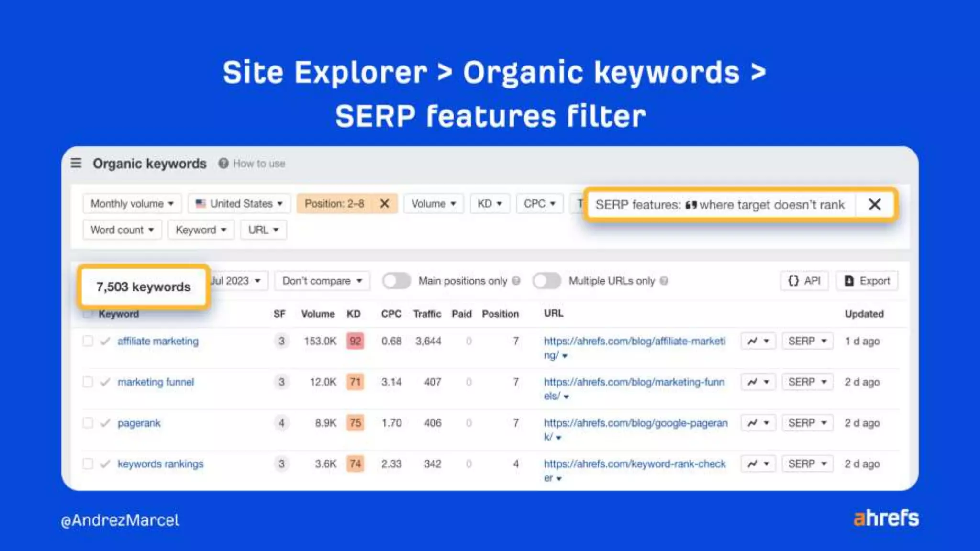Open SERP dropdown for keywords rankings

pyautogui.click(x=807, y=463)
